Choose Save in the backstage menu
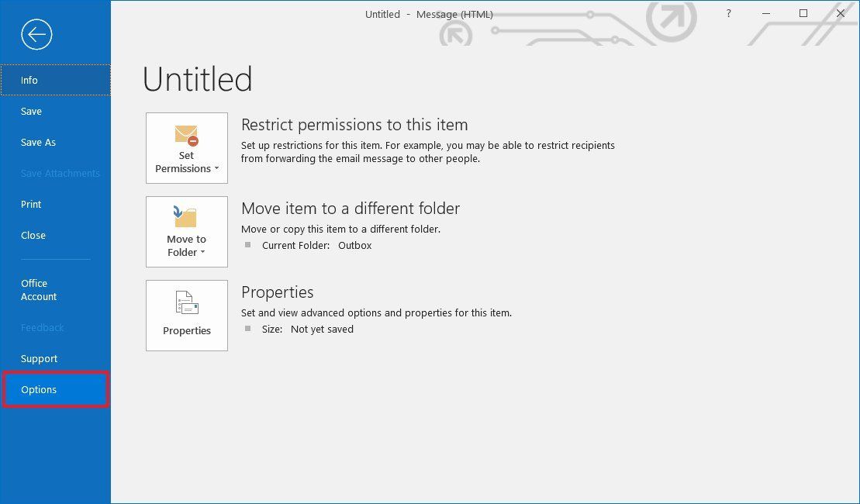Screen dimensions: 860x504 tap(55, 112)
